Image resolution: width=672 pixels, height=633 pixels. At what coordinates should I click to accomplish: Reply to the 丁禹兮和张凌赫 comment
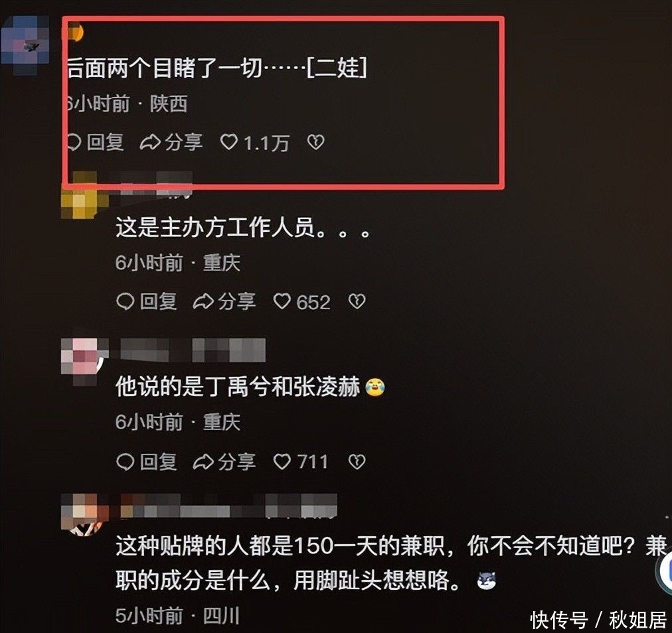click(147, 462)
